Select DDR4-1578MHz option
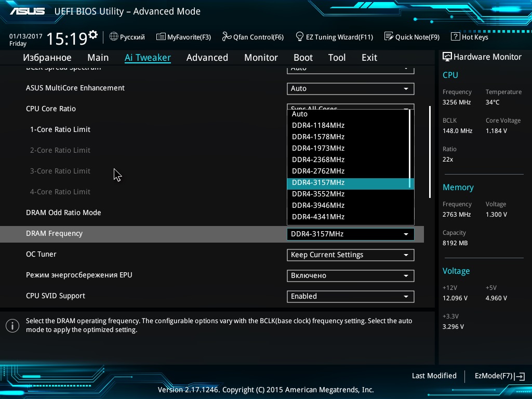Viewport: 532px width, 399px height. [x=348, y=137]
